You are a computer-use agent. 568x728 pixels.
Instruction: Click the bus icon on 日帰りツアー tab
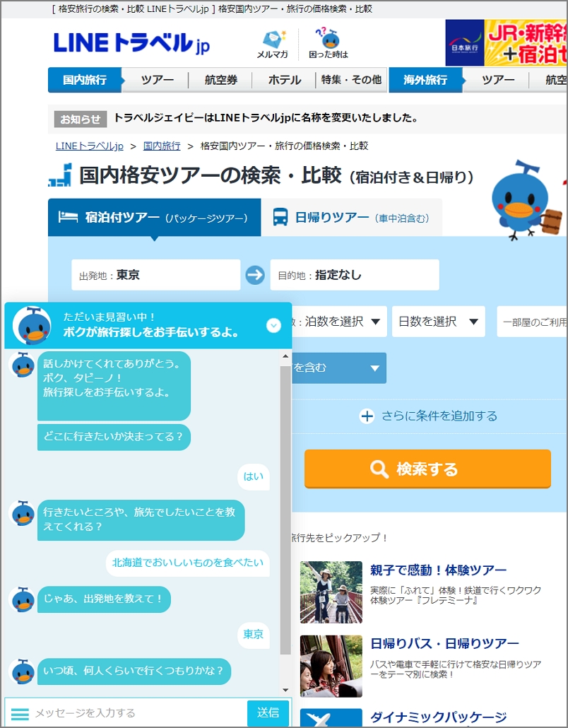click(x=280, y=217)
